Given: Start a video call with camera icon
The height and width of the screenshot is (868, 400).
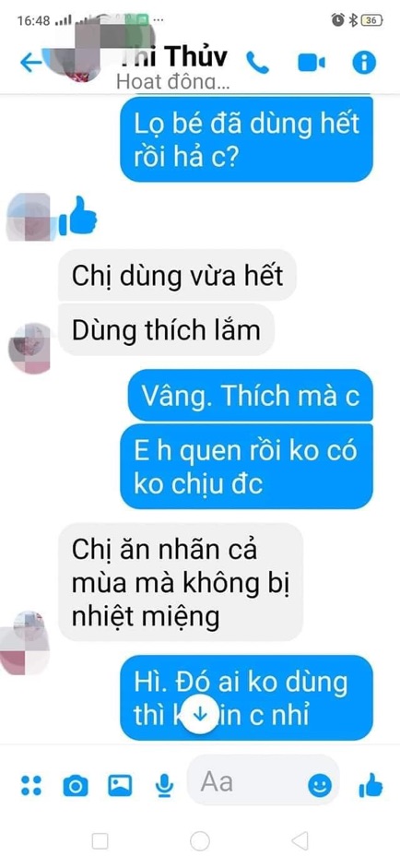Looking at the screenshot, I should (x=312, y=63).
